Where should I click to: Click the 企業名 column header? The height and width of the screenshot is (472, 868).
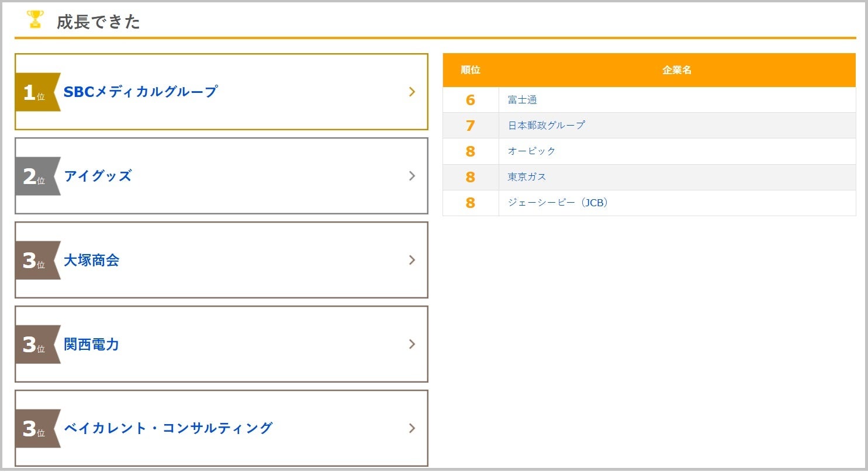point(677,70)
